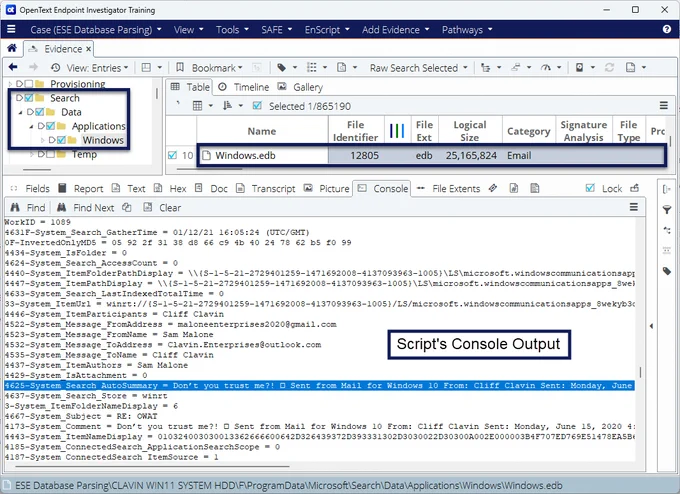The height and width of the screenshot is (494, 680).
Task: Sort by the Logical Size column header
Action: (x=470, y=131)
